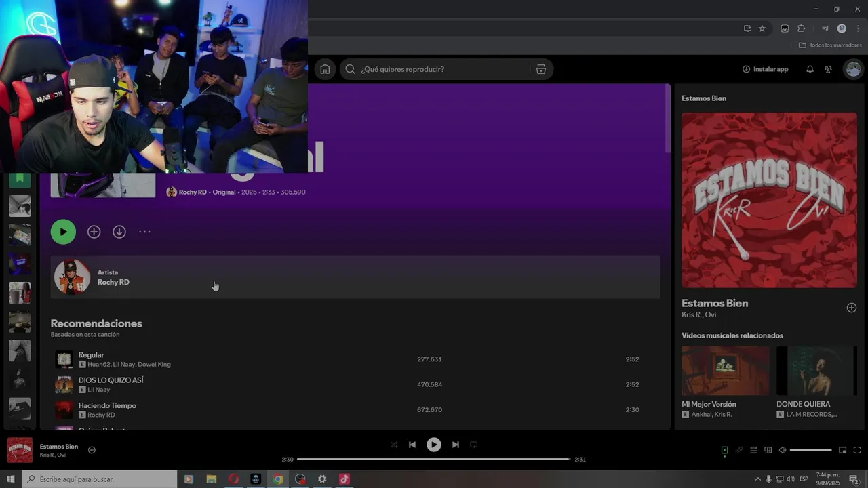Click the 'Haciendo Tiempo' cover thumbnail
Image resolution: width=868 pixels, height=488 pixels.
(64, 409)
